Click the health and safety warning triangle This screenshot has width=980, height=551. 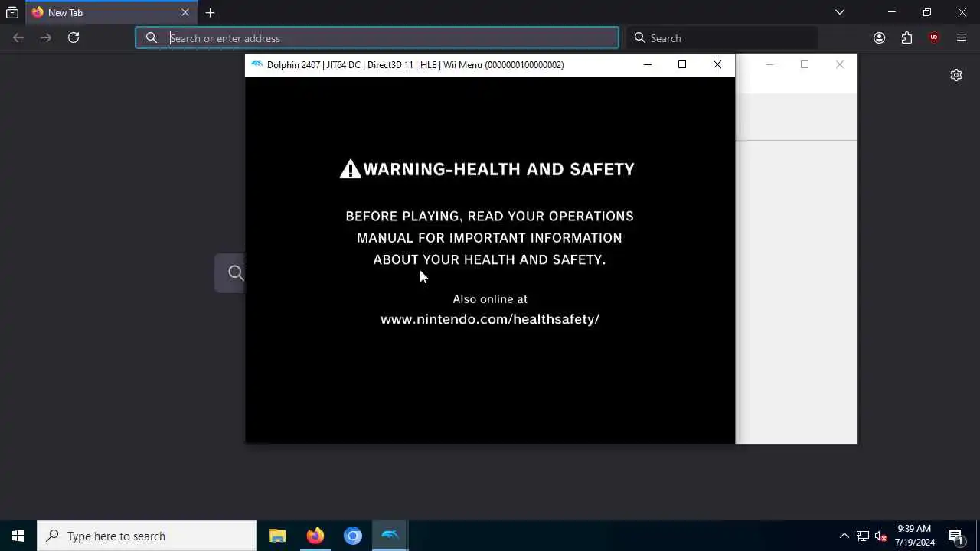351,169
